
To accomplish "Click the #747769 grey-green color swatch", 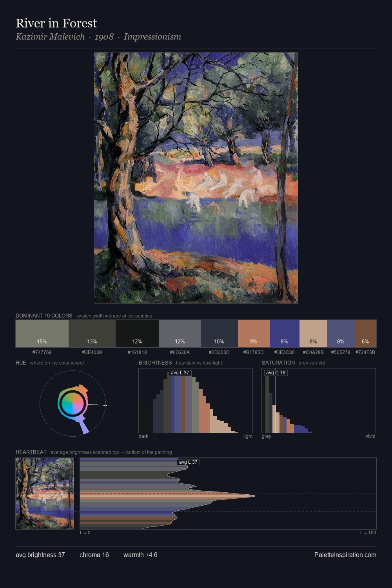I will (x=42, y=334).
